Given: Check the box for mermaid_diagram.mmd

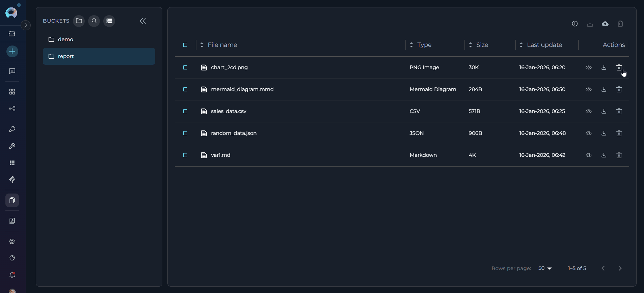Looking at the screenshot, I should [x=185, y=89].
